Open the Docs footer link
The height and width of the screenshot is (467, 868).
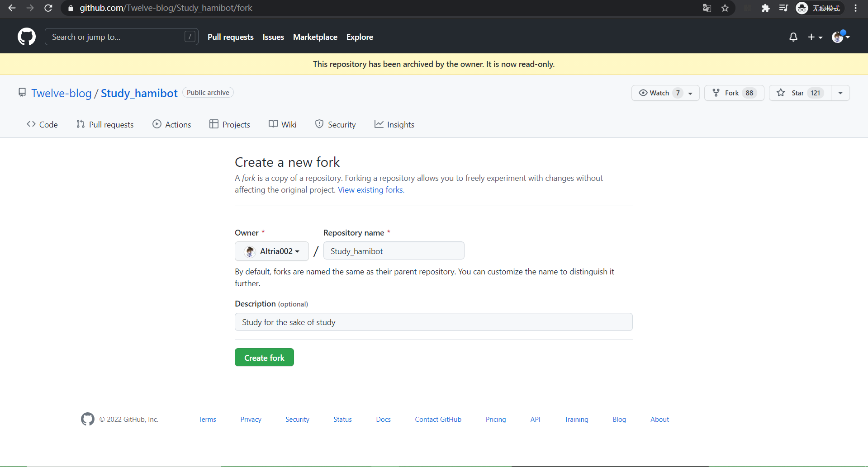click(x=384, y=420)
